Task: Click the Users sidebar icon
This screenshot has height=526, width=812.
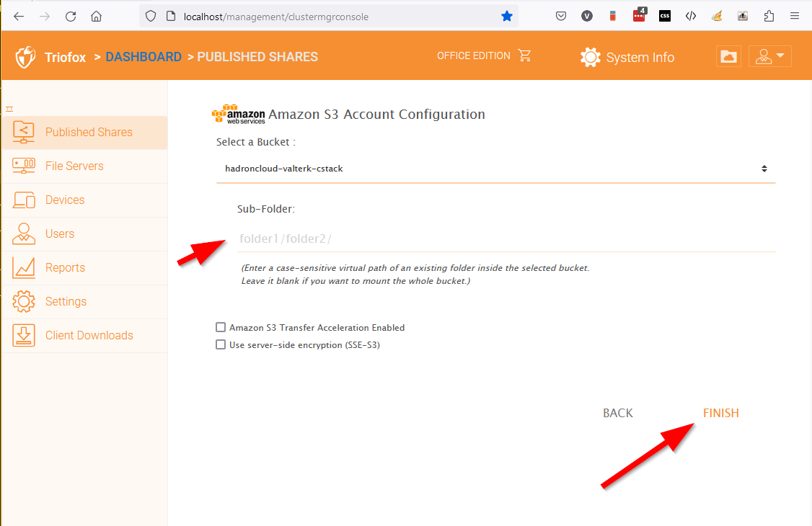Action: pyautogui.click(x=23, y=233)
